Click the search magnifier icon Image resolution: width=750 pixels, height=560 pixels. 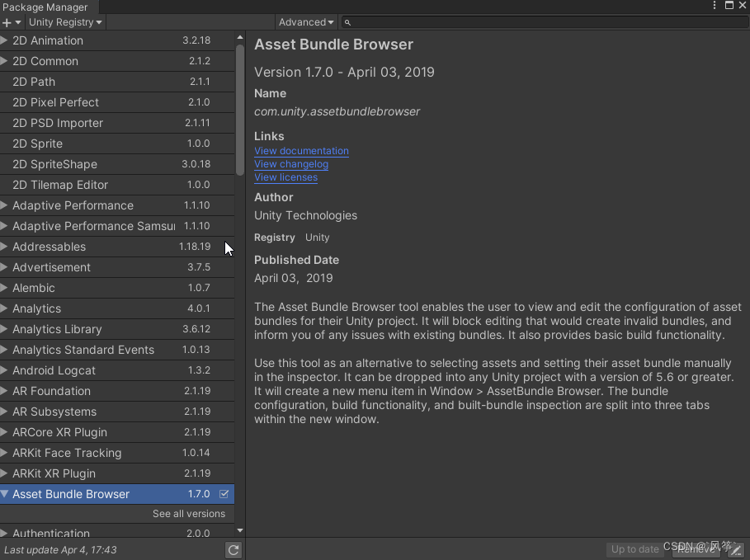[x=347, y=22]
